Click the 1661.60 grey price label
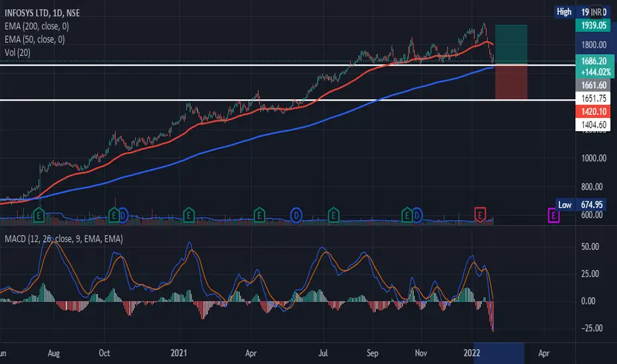Screen dimensions: 617x364 pyautogui.click(x=593, y=85)
